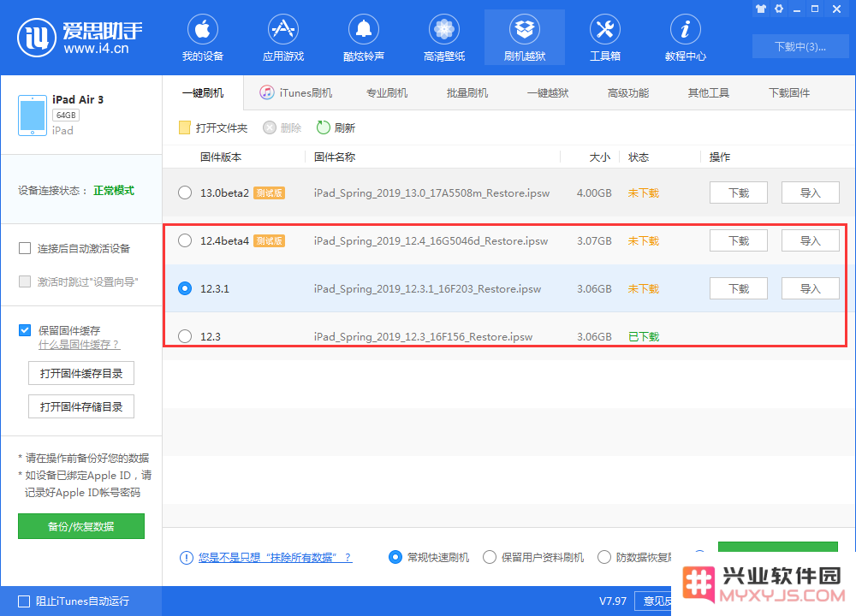
Task: Select 常规快速刷机 radio option
Action: (395, 557)
